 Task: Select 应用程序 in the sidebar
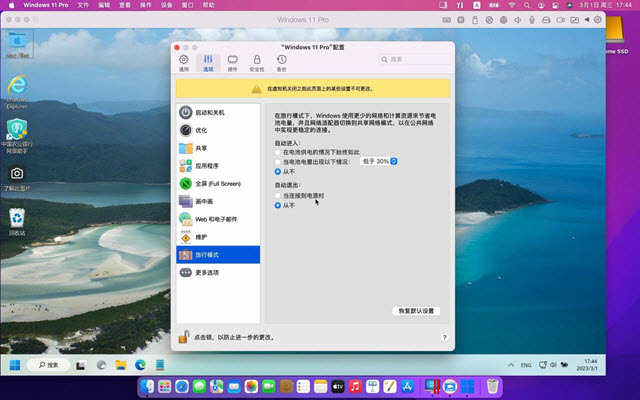click(x=218, y=166)
